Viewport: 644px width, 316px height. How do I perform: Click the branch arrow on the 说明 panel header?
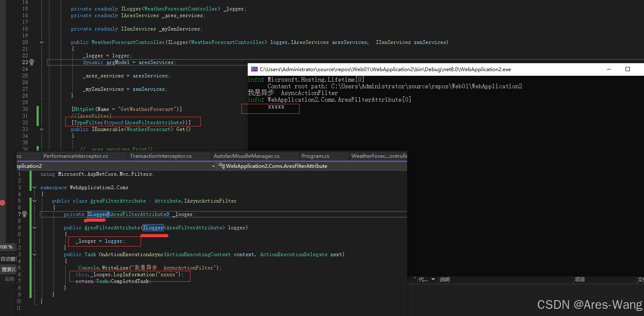[433, 280]
